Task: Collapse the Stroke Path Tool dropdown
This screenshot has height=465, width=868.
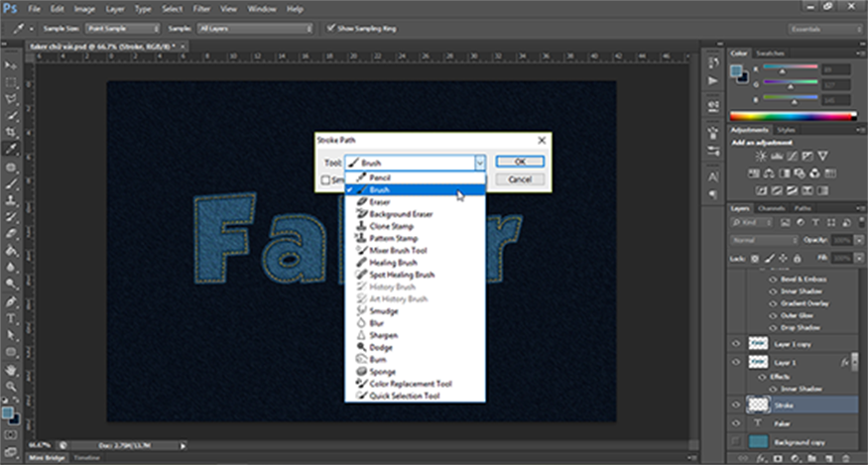Action: point(479,162)
